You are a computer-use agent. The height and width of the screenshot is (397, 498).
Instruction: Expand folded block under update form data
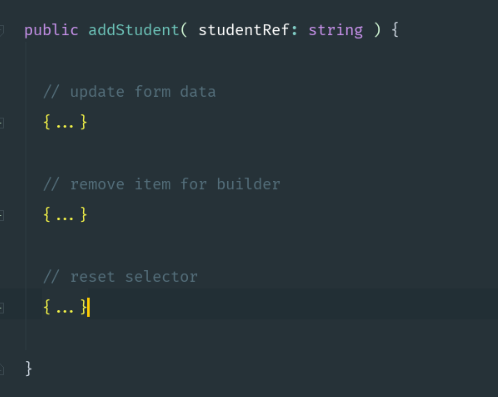(65, 122)
